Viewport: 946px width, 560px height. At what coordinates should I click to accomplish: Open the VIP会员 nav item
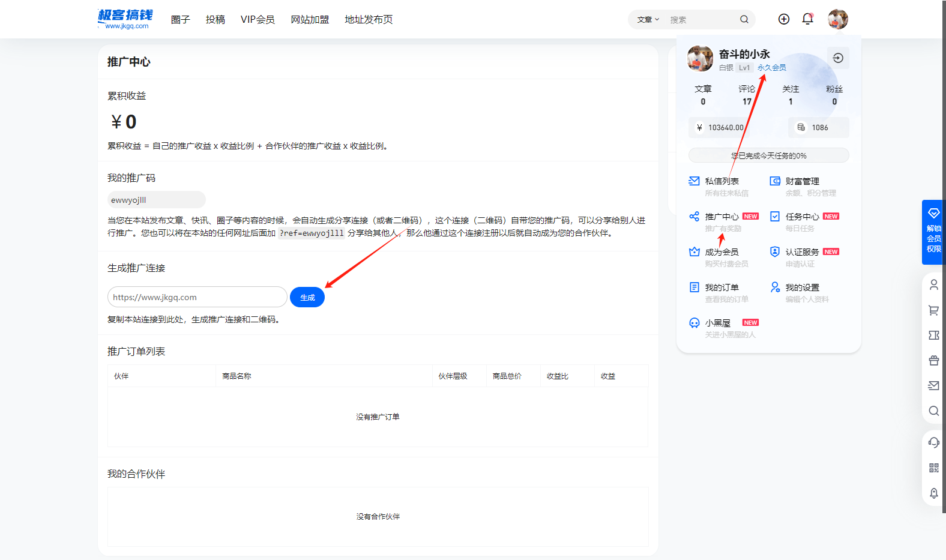click(258, 19)
